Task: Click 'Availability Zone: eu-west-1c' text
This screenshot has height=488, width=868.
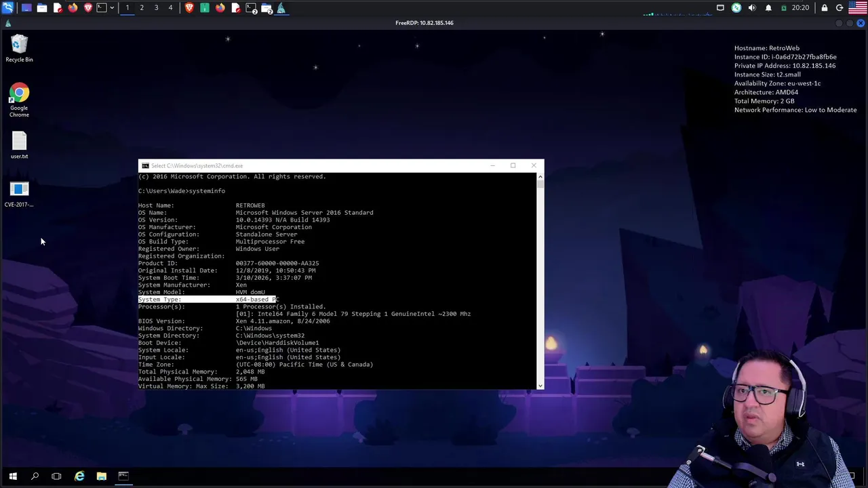Action: [x=778, y=83]
